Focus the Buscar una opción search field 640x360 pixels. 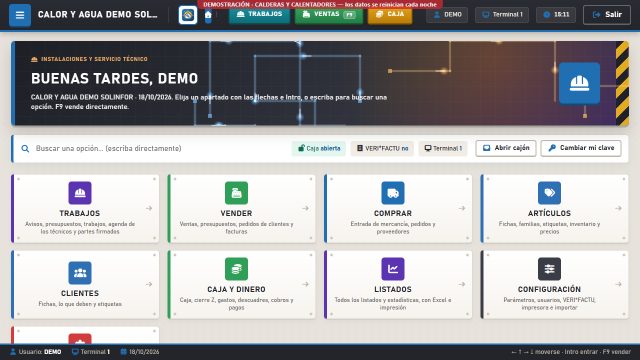click(159, 149)
